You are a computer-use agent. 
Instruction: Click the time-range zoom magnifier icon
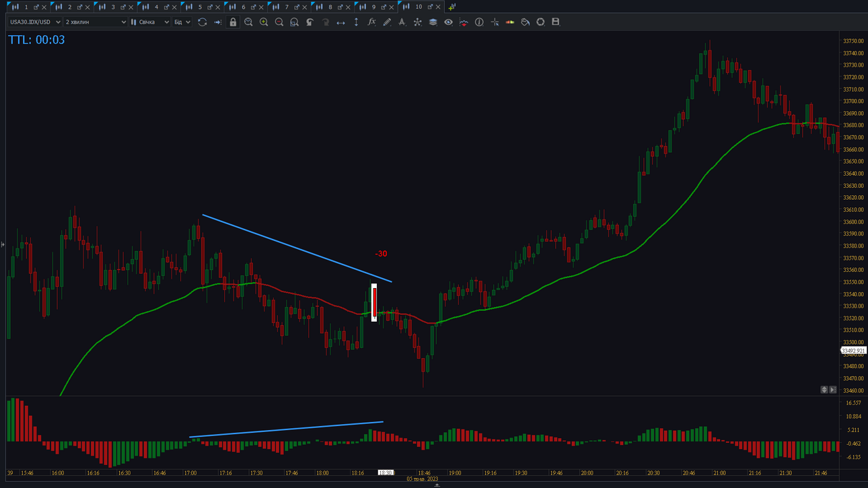pyautogui.click(x=248, y=22)
